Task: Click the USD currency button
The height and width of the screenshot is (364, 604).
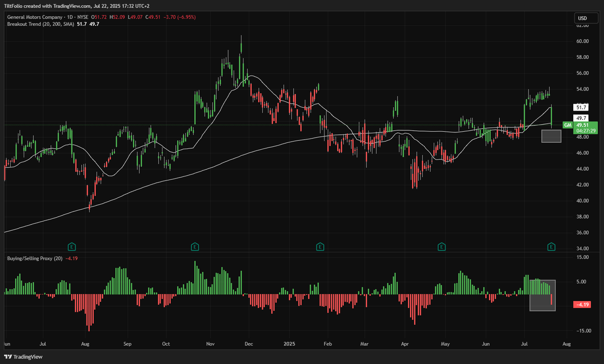Action: coord(586,19)
